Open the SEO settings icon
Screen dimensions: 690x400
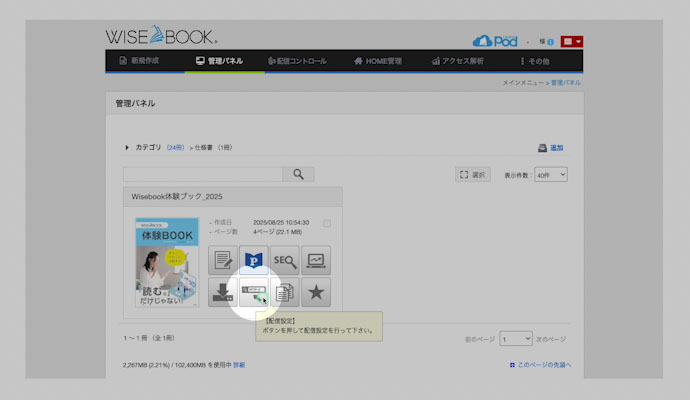(285, 260)
